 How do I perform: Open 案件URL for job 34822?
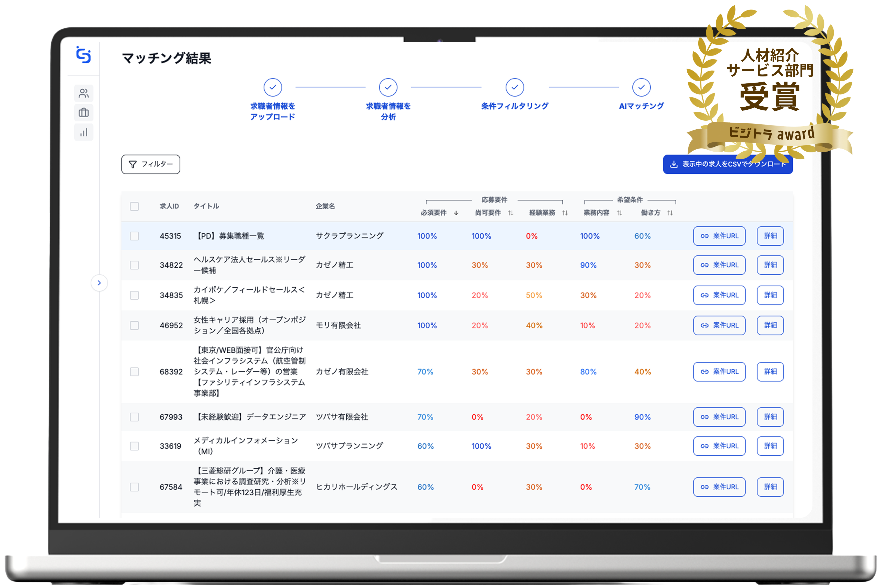719,265
